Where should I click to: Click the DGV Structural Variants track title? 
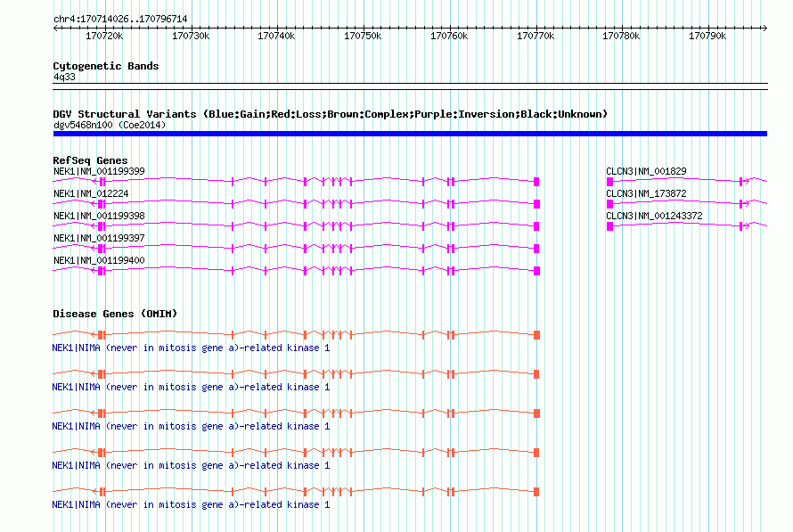pyautogui.click(x=330, y=114)
